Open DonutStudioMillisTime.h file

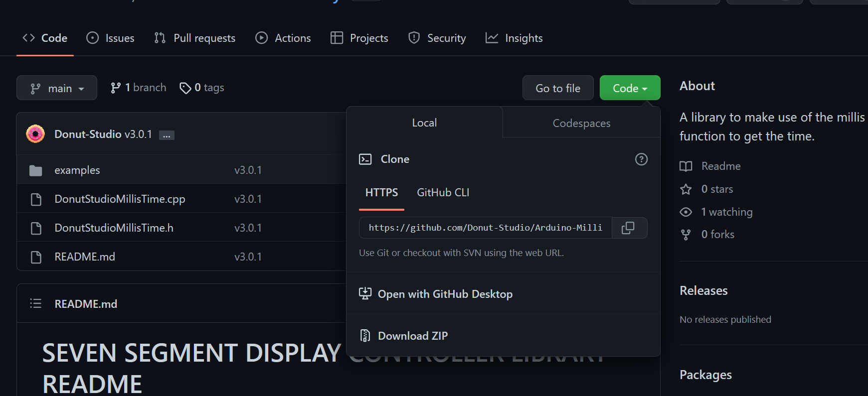[x=114, y=228]
